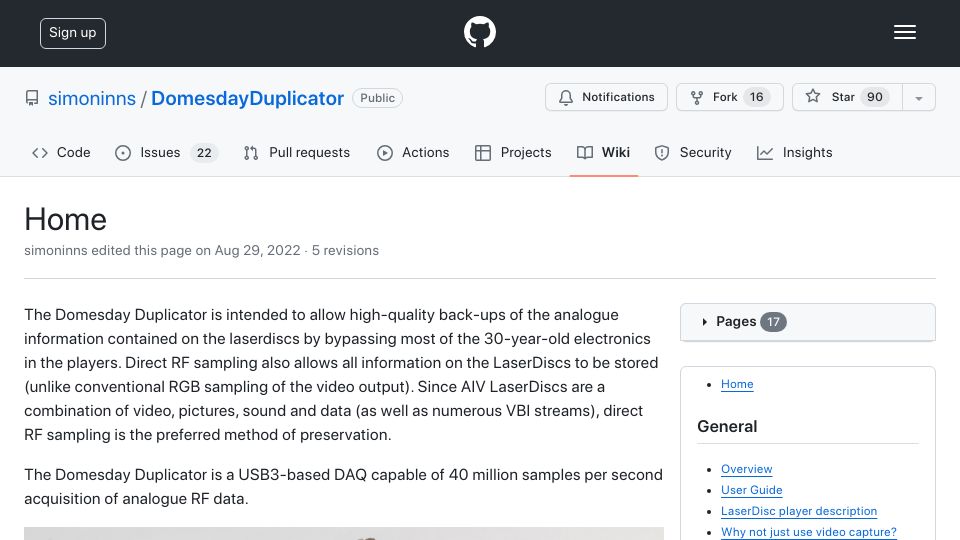Click the GitHub Octocat logo
This screenshot has width=960, height=540.
pyautogui.click(x=479, y=32)
